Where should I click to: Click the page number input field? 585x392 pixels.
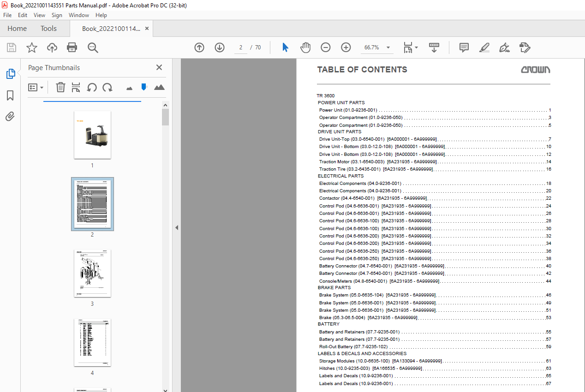[241, 48]
